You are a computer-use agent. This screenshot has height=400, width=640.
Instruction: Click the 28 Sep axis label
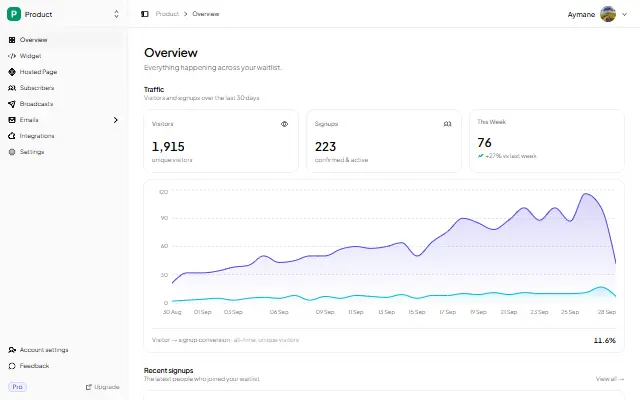[607, 312]
